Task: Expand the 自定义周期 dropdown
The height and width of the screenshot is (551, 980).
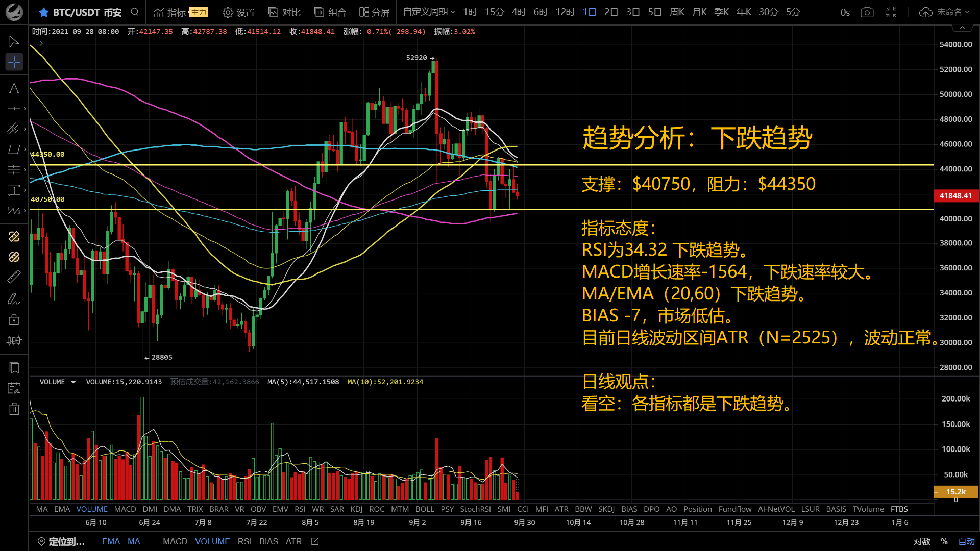Action: click(429, 12)
